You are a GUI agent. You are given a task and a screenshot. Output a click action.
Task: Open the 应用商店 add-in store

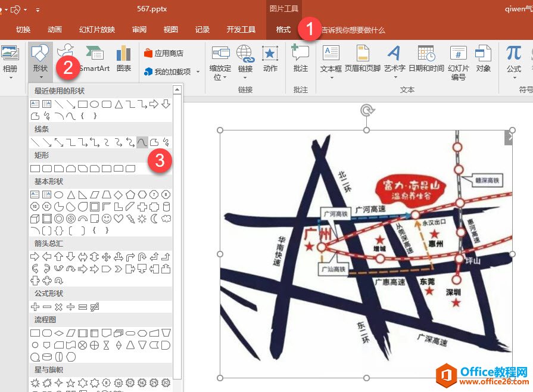[x=164, y=54]
